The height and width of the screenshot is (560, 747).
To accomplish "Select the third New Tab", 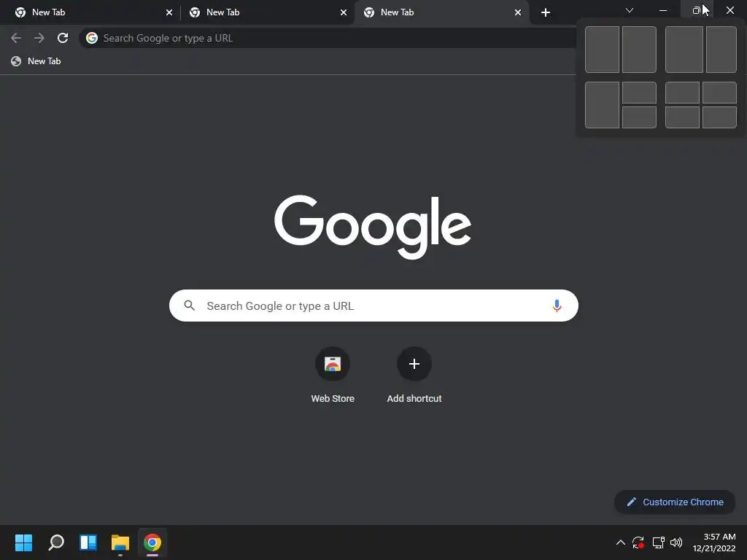I will (x=441, y=12).
